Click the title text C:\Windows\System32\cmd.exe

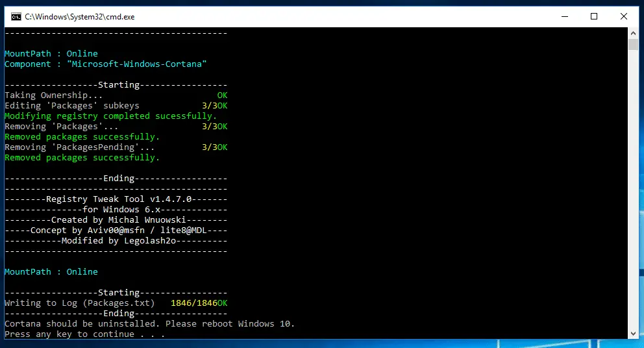coord(80,17)
